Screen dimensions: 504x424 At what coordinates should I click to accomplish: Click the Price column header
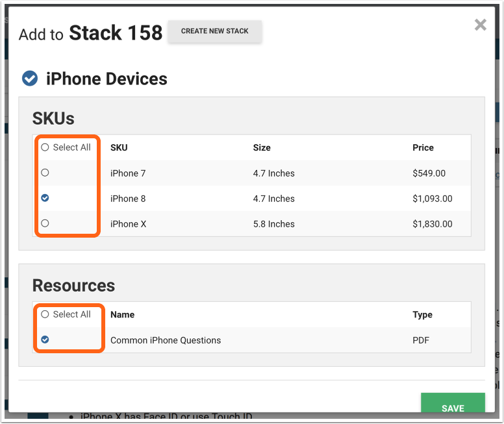(x=423, y=147)
